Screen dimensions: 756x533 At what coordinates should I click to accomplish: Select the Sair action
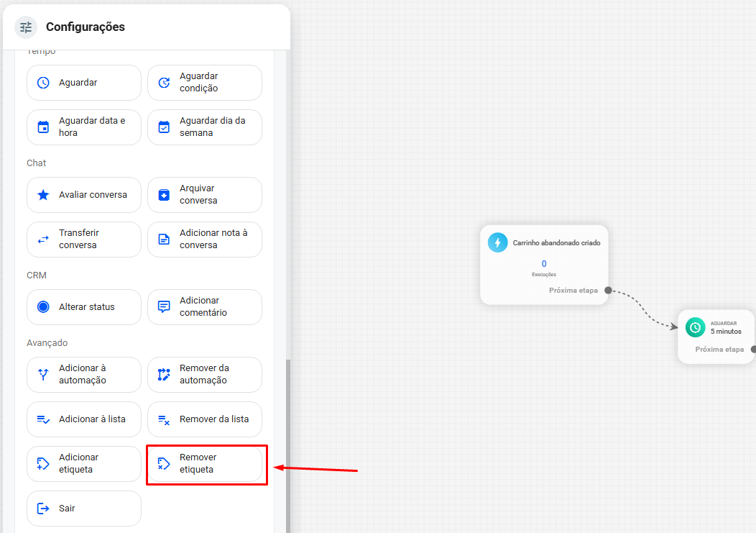coord(84,509)
